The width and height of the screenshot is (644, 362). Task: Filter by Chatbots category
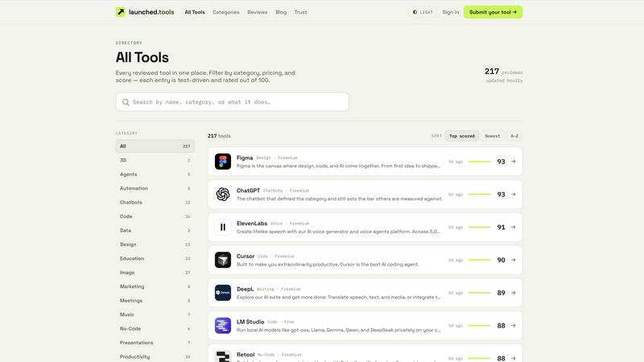click(155, 203)
